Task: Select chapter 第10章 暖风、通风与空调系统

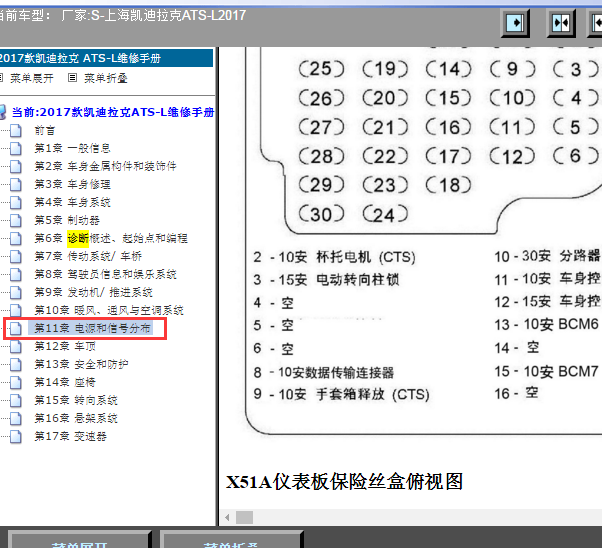Action: 109,310
